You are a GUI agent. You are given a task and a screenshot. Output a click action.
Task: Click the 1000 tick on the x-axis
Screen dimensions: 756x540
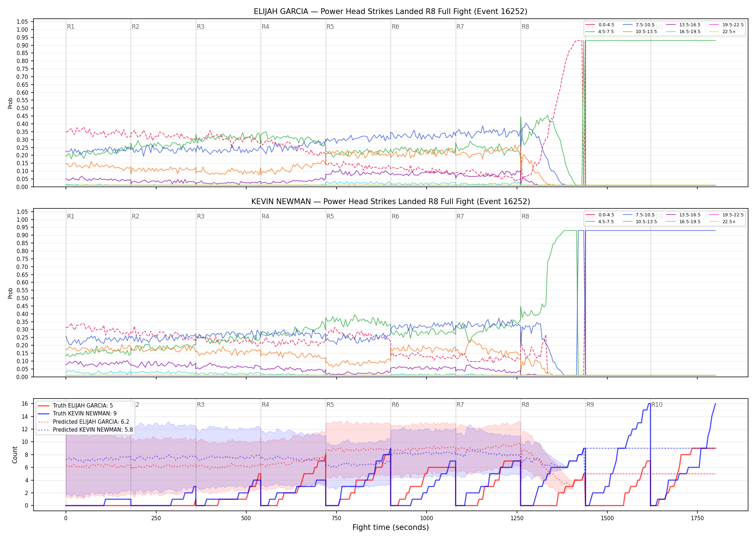tap(427, 518)
